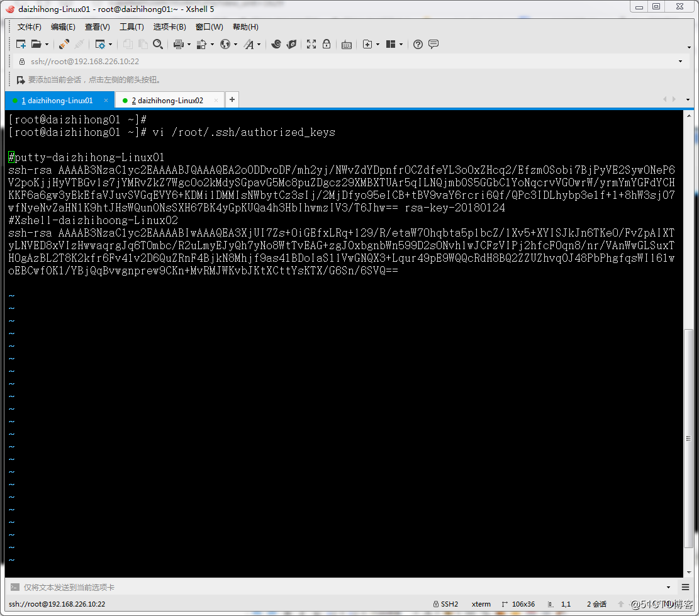Toggle full screen mode icon
Image resolution: width=699 pixels, height=616 pixels.
click(x=311, y=44)
